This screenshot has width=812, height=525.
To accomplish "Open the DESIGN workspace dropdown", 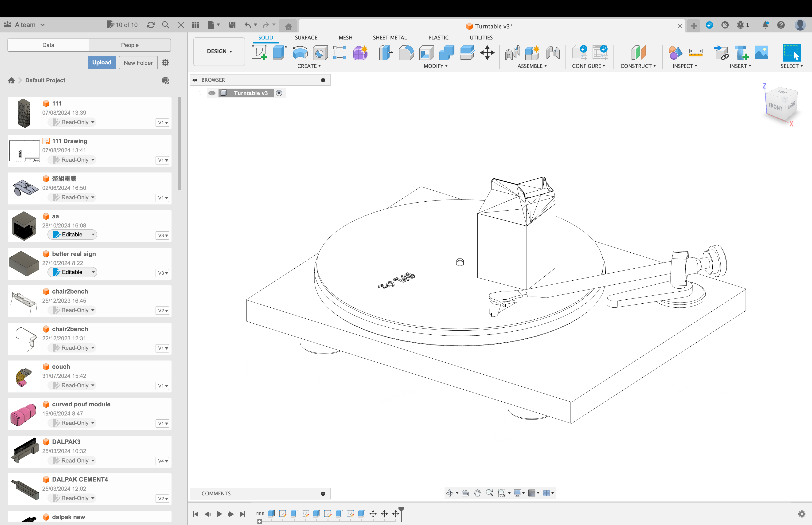I will point(219,51).
